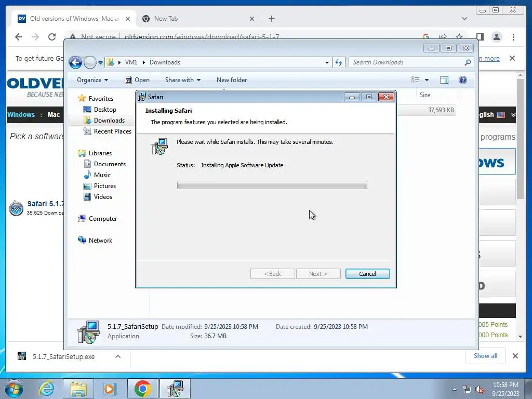Viewport: 532px width, 399px height.
Task: Click the Search Downloads field
Action: pyautogui.click(x=411, y=62)
